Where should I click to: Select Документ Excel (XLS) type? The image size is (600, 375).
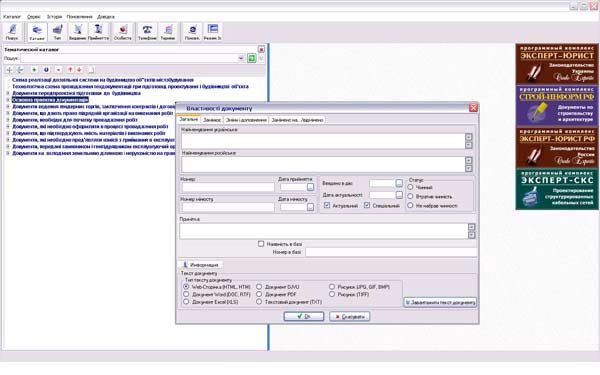[186, 302]
